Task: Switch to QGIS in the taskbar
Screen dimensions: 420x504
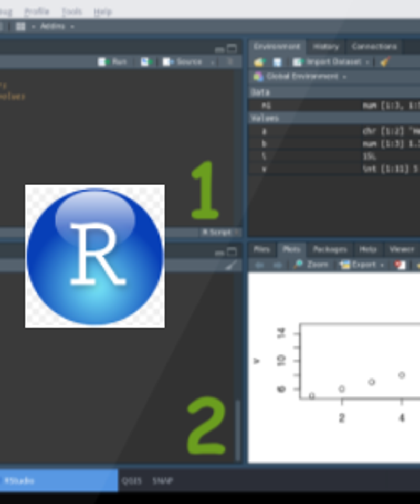Action: click(131, 481)
